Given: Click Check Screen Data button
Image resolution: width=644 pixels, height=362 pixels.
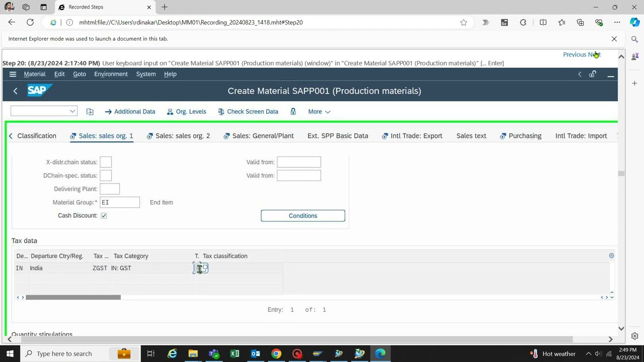Looking at the screenshot, I should tap(248, 112).
